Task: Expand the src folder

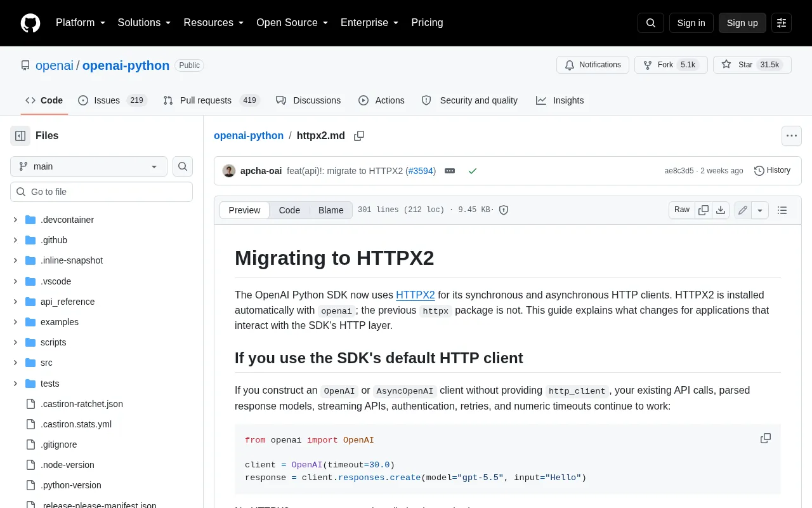Action: point(15,363)
